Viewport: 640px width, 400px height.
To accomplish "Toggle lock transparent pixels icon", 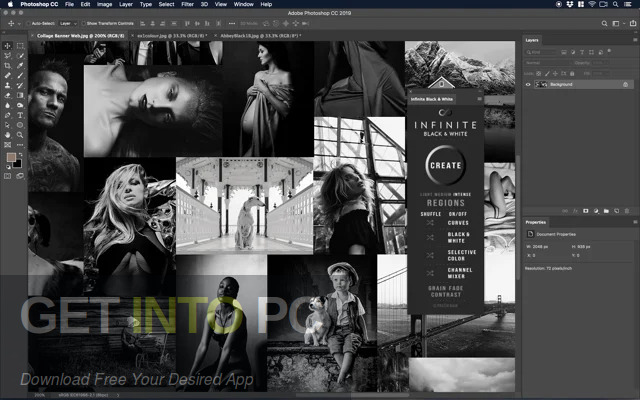I will 539,74.
